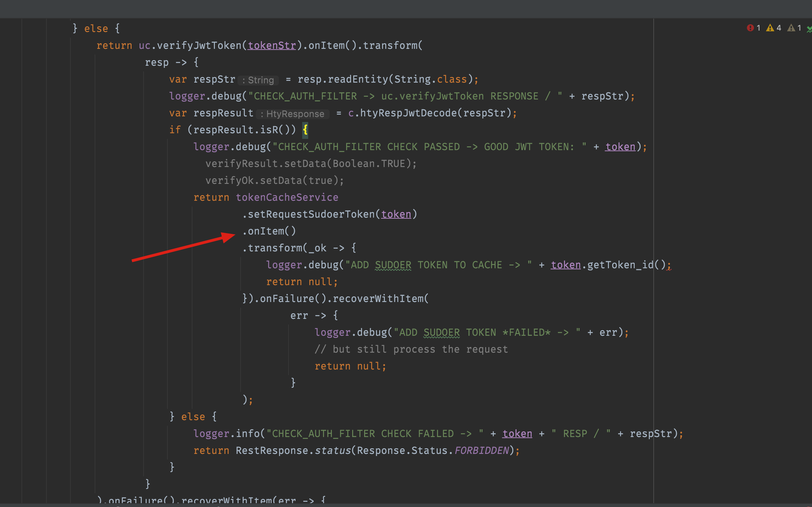812x507 pixels.
Task: Click the italic status method call
Action: pos(332,451)
